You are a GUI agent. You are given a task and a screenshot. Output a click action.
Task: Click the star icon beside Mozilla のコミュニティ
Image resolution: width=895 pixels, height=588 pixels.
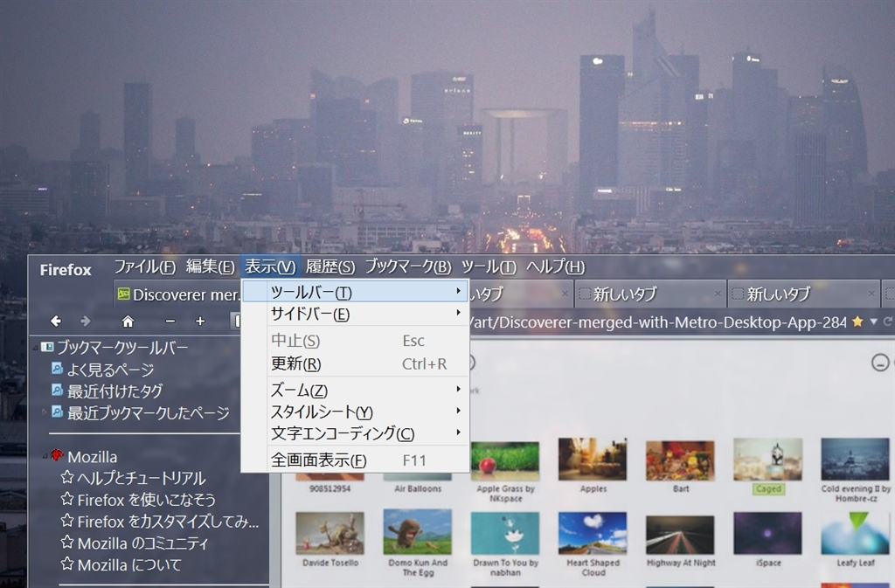pos(67,542)
